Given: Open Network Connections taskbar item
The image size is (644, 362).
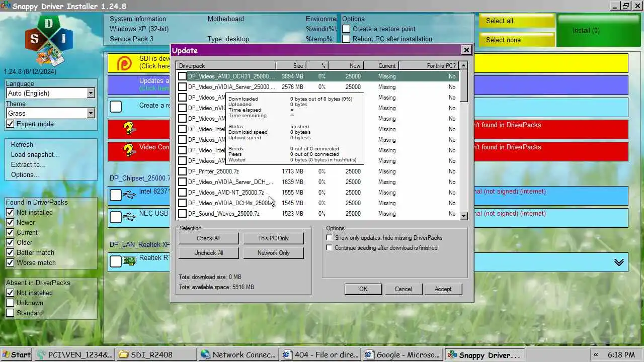Looking at the screenshot, I should (238, 354).
